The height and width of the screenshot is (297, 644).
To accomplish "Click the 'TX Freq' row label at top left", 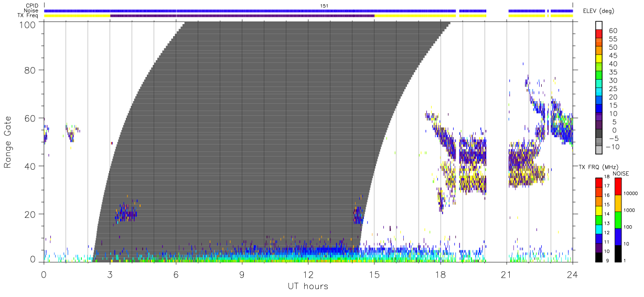I will coord(28,16).
